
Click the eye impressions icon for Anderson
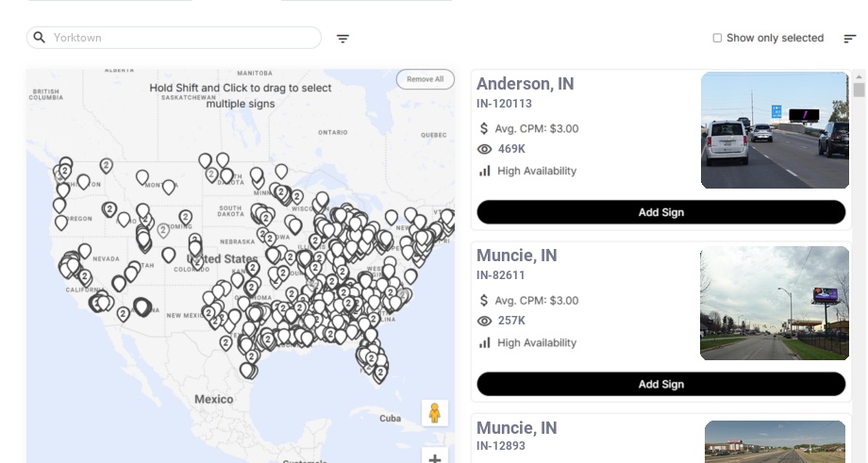(485, 149)
